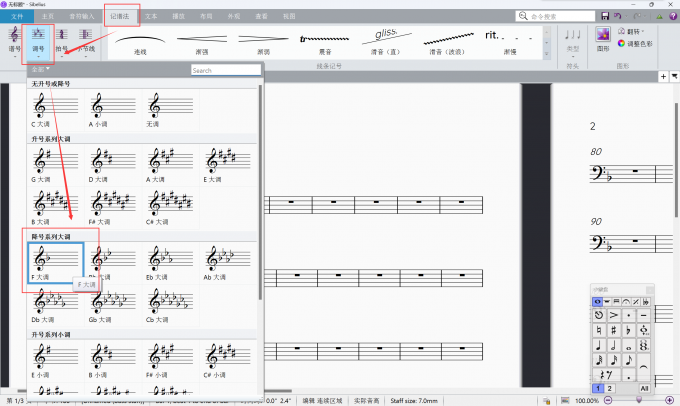Expand the lines gallery fully

(546, 54)
